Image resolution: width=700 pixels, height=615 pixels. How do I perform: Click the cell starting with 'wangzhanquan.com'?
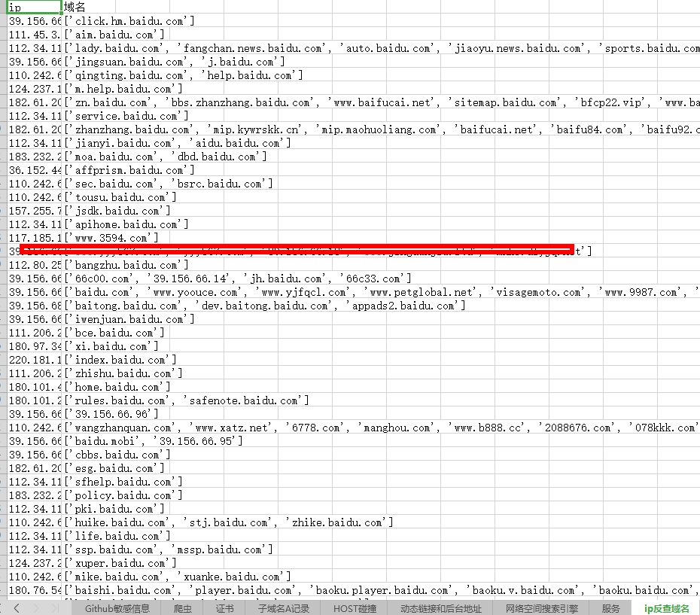[x=382, y=428]
